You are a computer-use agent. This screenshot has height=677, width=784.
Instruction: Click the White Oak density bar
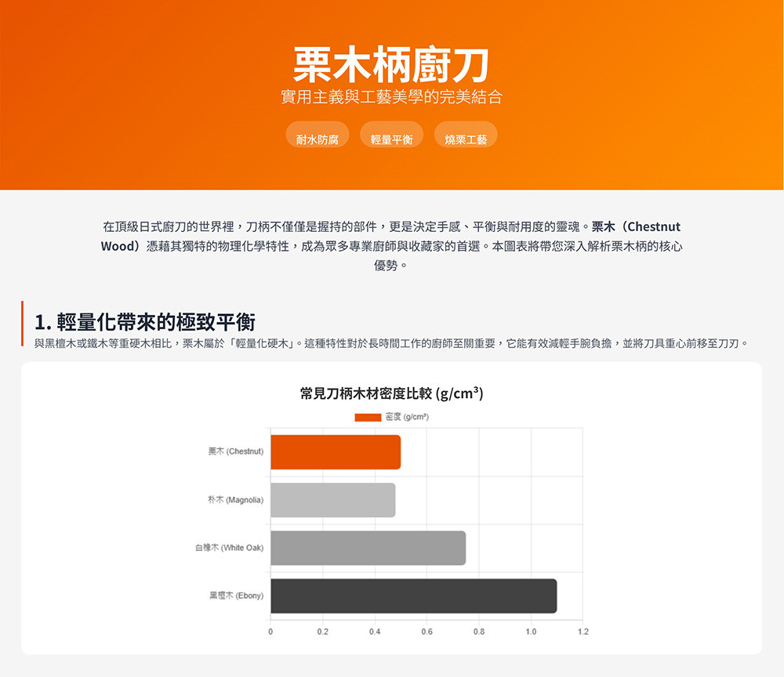(x=368, y=548)
